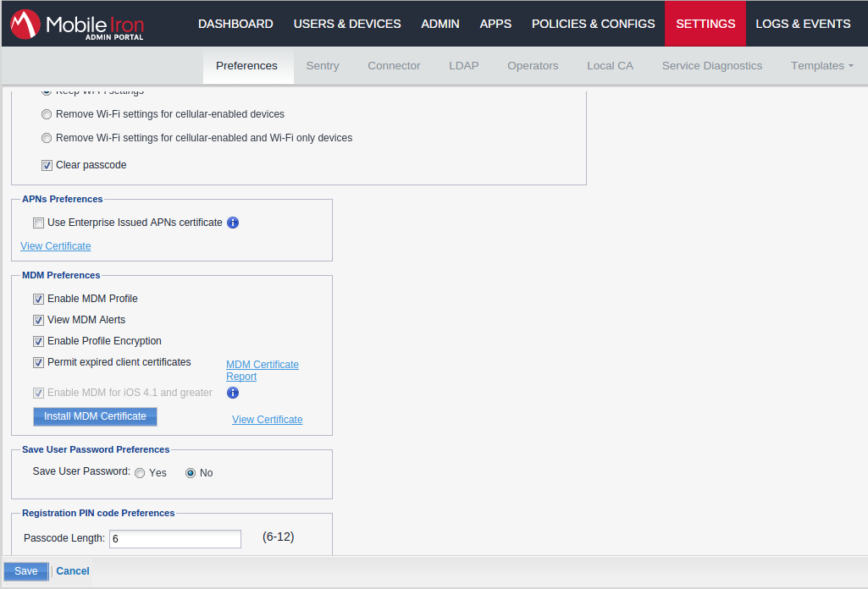Switch to the Sentry tab

coord(323,65)
